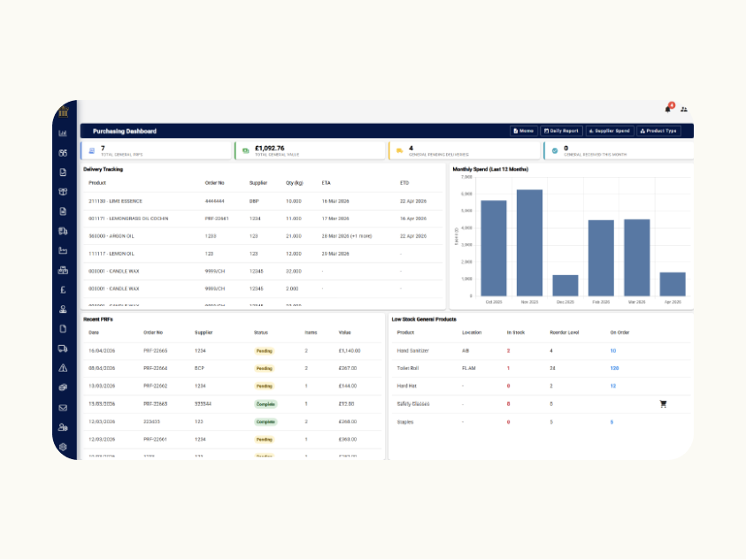Click the Supplier Spend button
The width and height of the screenshot is (746, 560).
click(610, 131)
